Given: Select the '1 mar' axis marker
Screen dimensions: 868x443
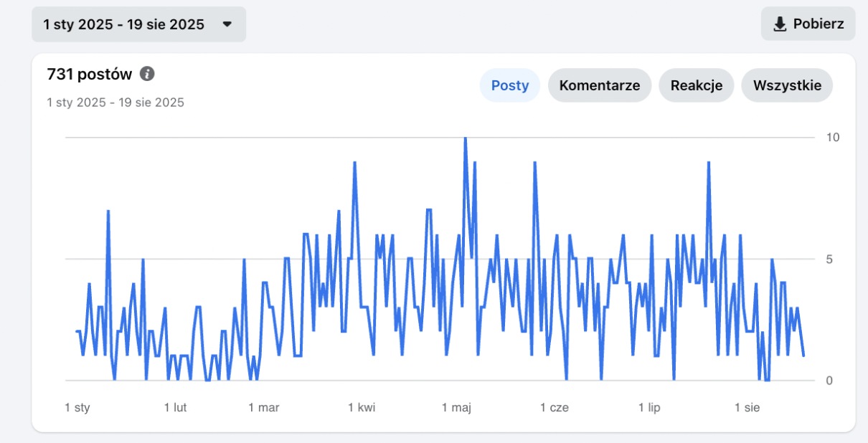Looking at the screenshot, I should coord(263,407).
